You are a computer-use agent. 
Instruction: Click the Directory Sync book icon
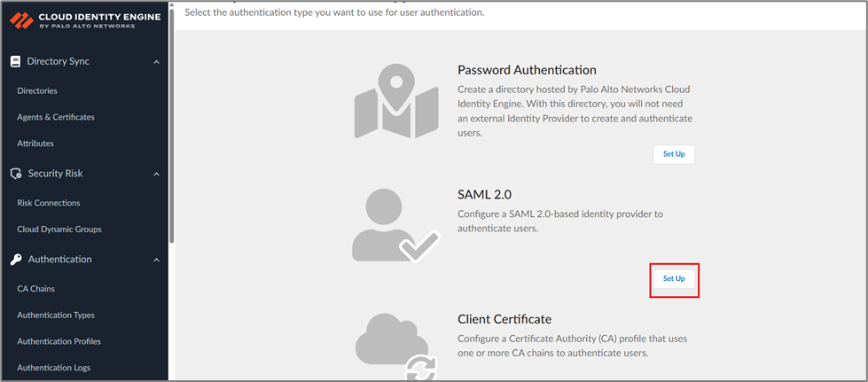15,62
